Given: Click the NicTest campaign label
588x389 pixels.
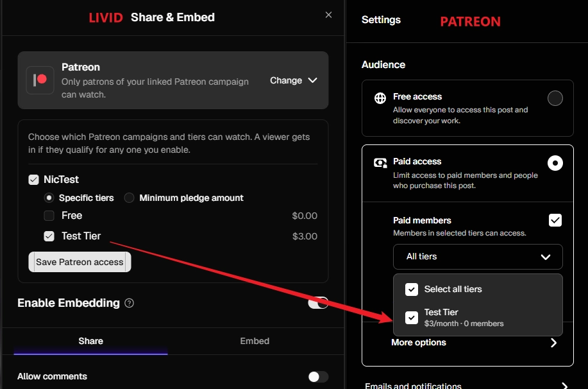Looking at the screenshot, I should click(61, 180).
